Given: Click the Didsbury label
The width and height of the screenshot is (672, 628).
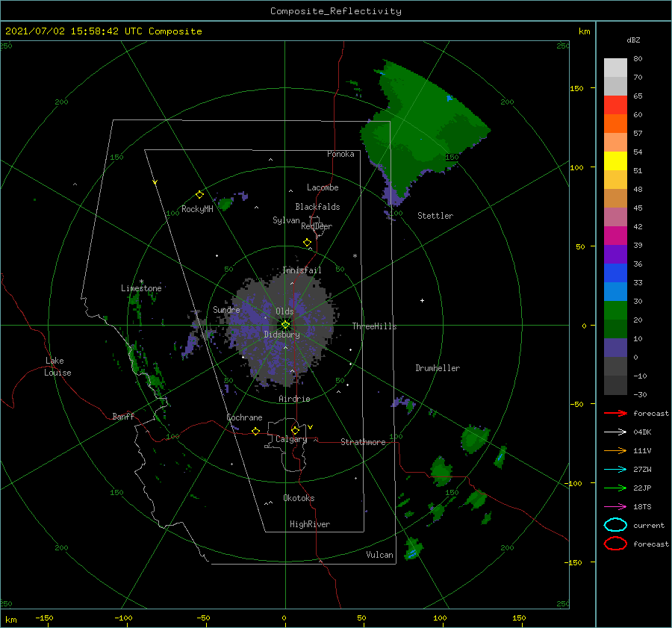Looking at the screenshot, I should (x=282, y=335).
